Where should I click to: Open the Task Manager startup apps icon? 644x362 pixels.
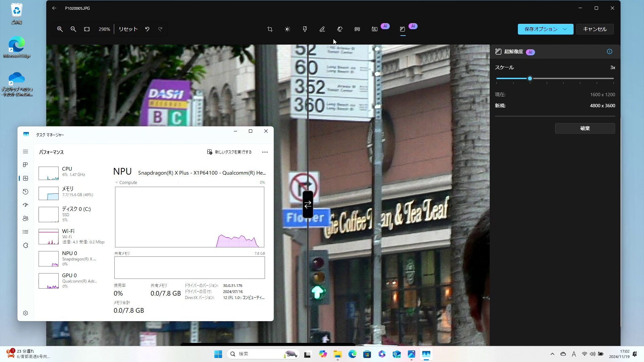25,205
